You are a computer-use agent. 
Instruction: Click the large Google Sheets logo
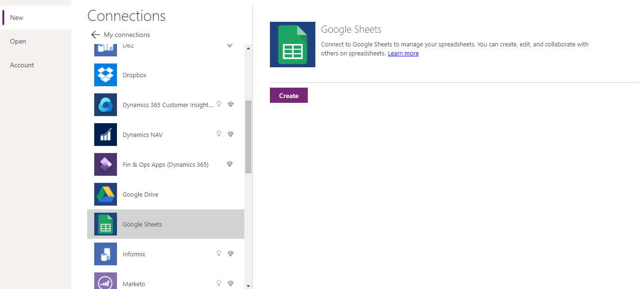pos(293,45)
